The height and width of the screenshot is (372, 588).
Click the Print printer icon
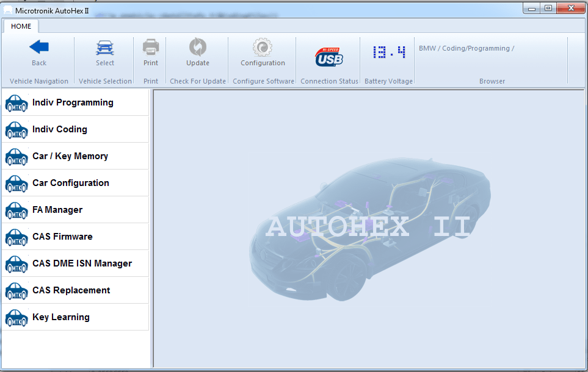coord(151,47)
